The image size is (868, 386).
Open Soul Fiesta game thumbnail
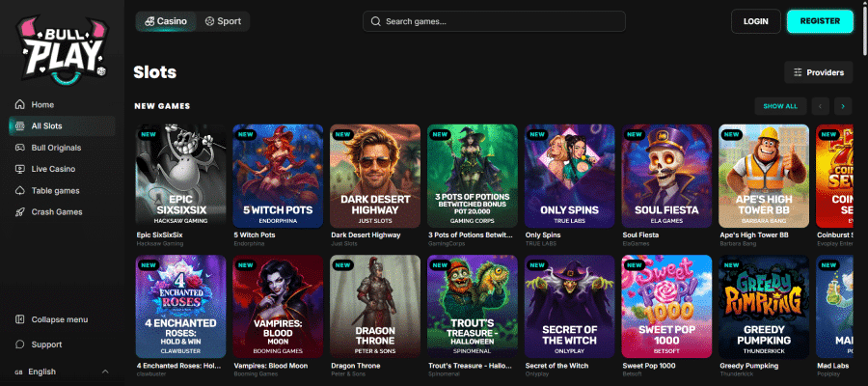coord(666,176)
